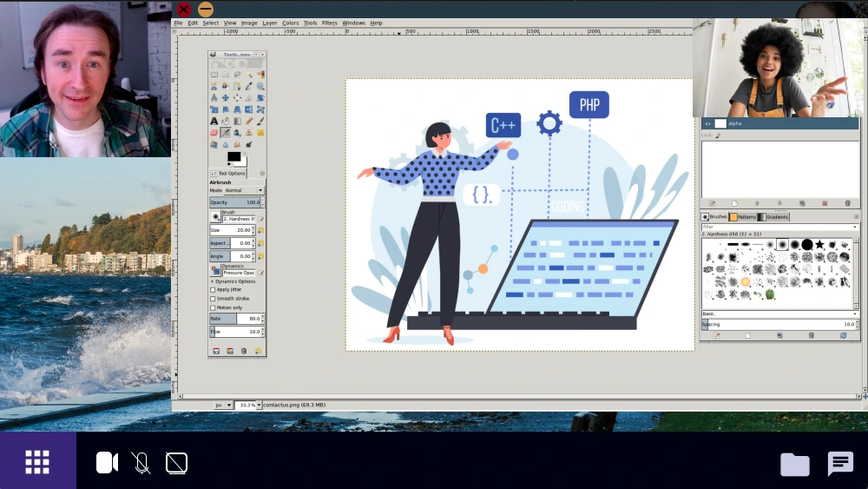Image resolution: width=868 pixels, height=489 pixels.
Task: Select the Airbrush tool
Action: pos(226,132)
